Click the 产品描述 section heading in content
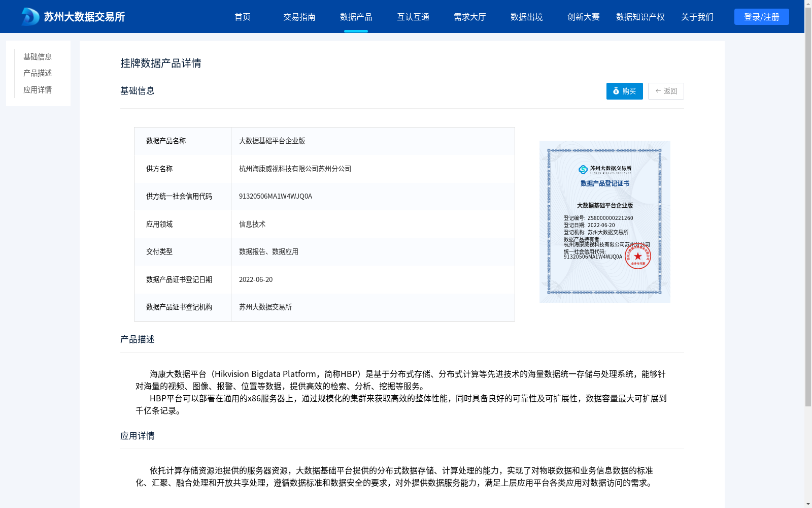The width and height of the screenshot is (812, 508). [138, 339]
